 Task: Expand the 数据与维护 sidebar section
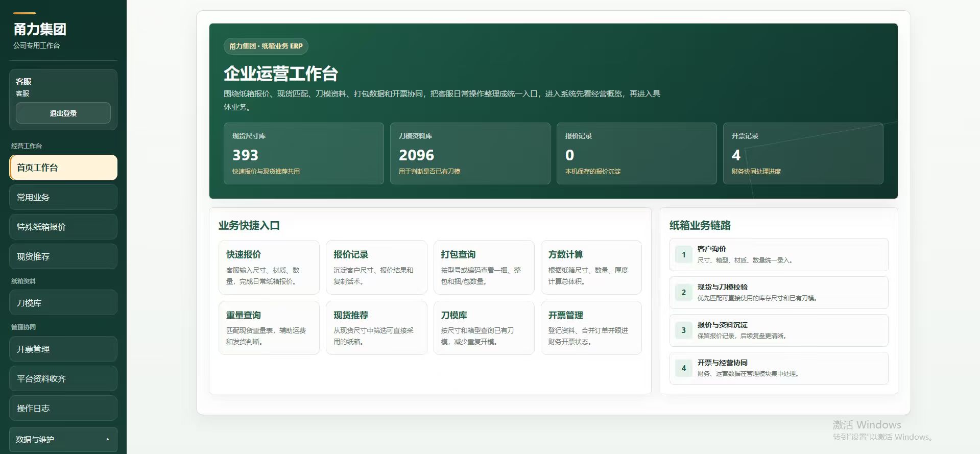tap(63, 439)
